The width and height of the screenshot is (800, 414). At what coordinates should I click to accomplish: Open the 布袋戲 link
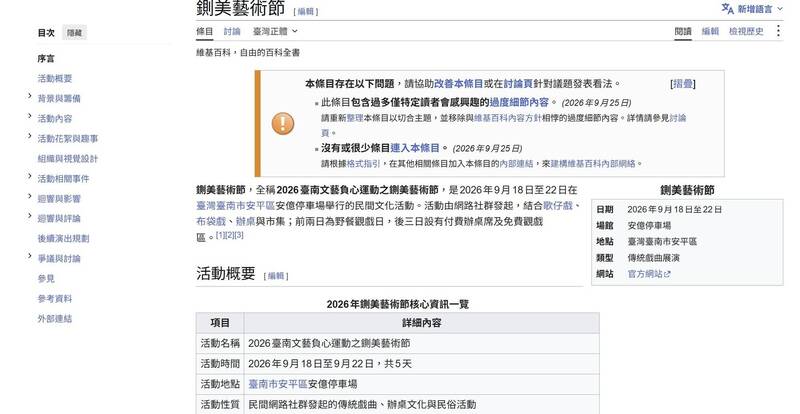(211, 222)
